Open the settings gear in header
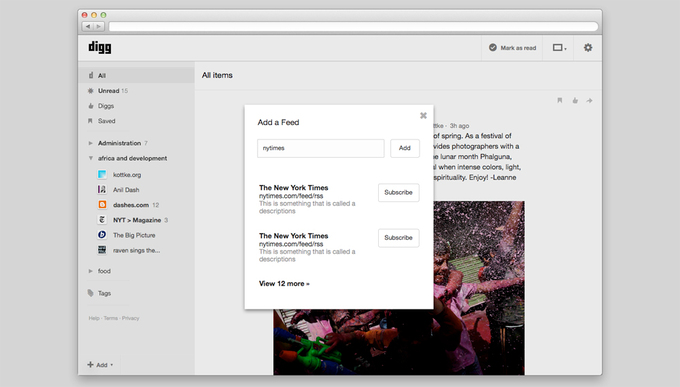680x387 pixels. click(588, 48)
